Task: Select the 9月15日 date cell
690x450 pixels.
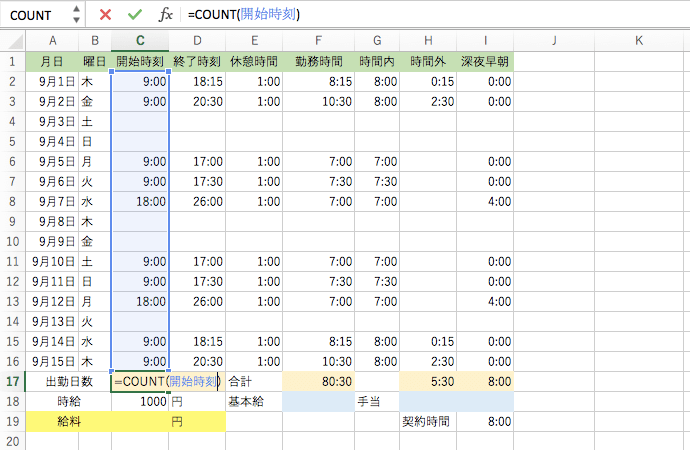Action: 52,362
